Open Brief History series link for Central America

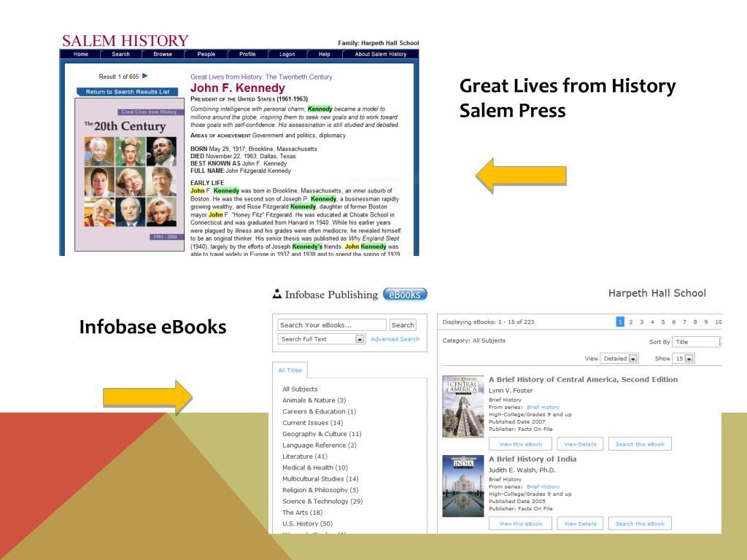click(543, 407)
